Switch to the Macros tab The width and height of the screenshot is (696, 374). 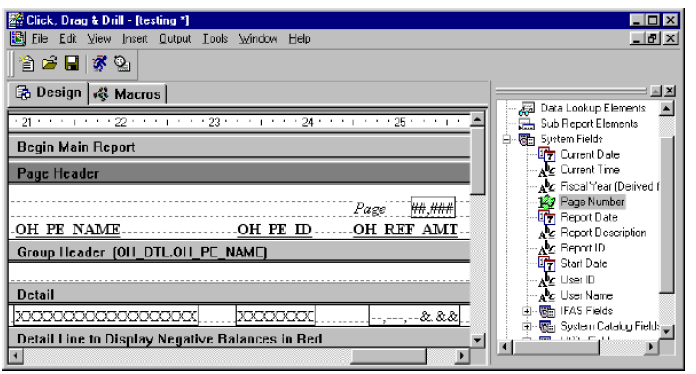click(x=128, y=94)
